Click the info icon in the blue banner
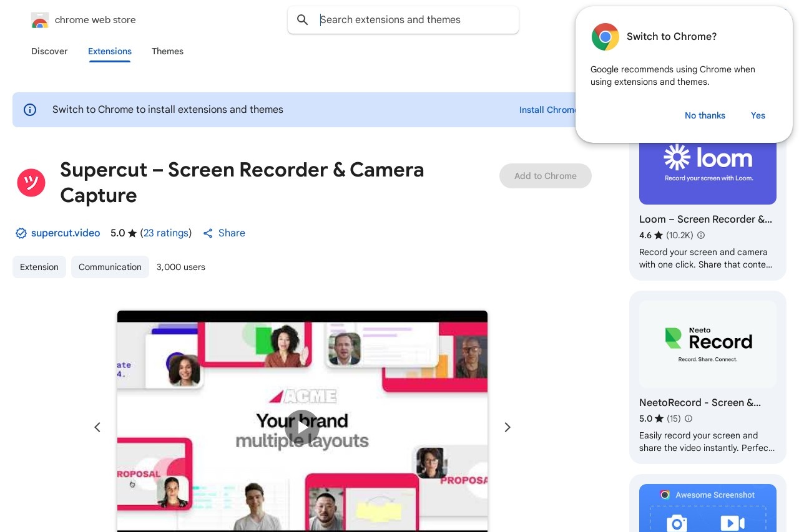Viewport: 799px width, 532px height. [30, 110]
